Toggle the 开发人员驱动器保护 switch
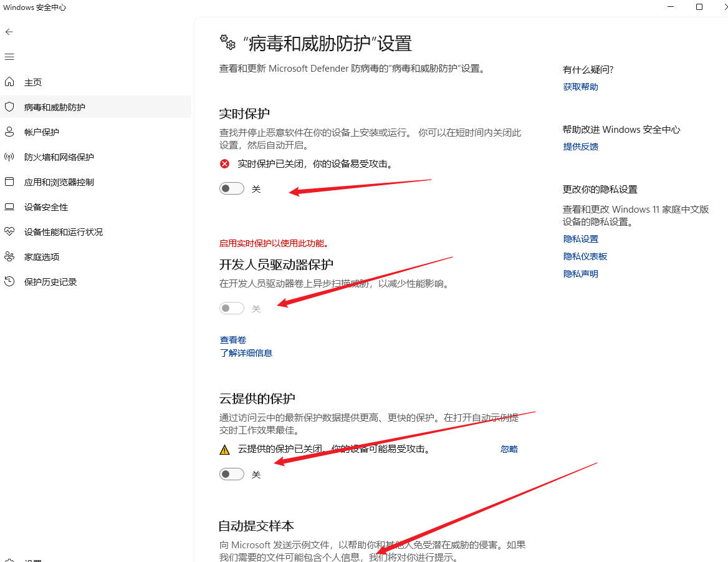Image resolution: width=728 pixels, height=562 pixels. 232,308
